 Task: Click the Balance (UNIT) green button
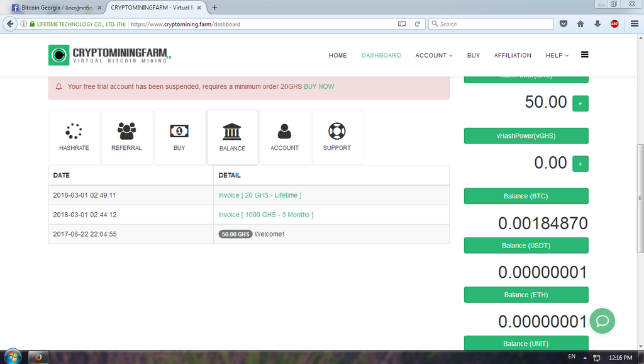(x=526, y=343)
